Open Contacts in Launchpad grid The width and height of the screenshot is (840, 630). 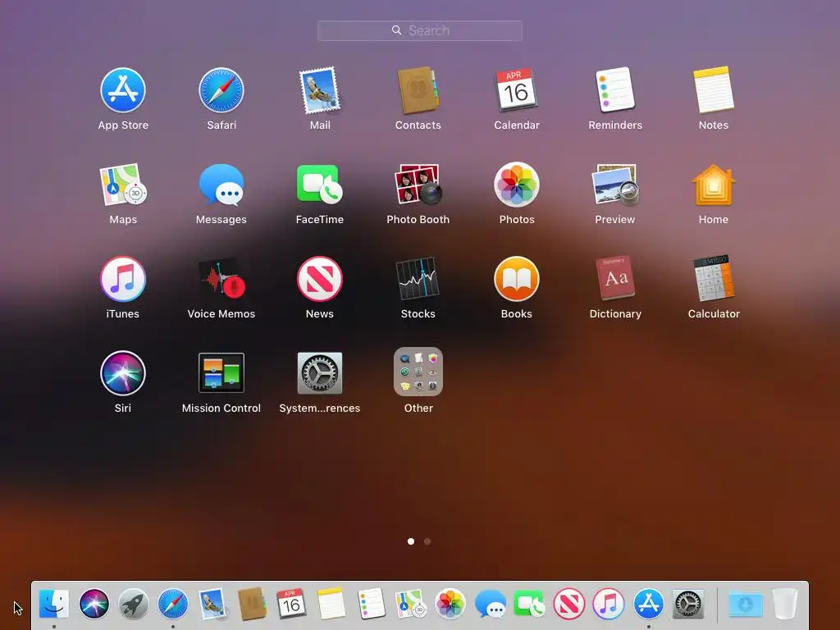point(418,90)
